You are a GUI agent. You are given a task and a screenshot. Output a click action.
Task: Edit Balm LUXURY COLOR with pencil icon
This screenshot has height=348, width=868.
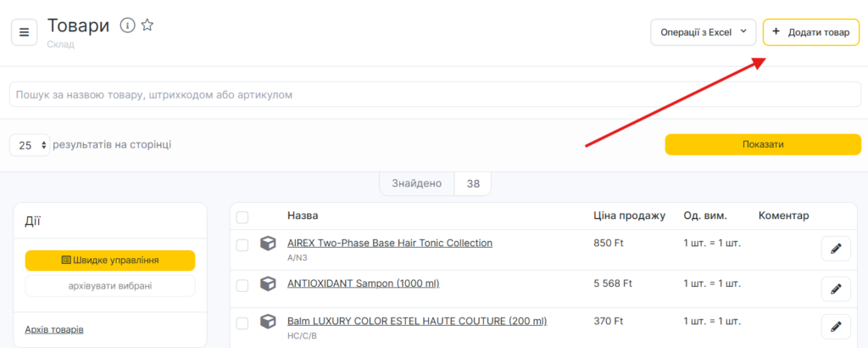point(835,327)
